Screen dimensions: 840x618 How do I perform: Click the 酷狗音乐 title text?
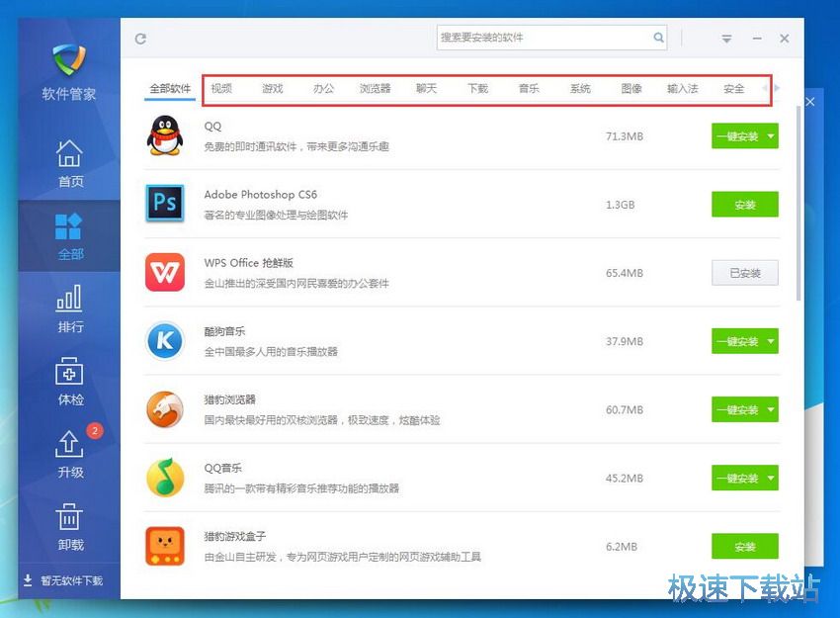224,331
